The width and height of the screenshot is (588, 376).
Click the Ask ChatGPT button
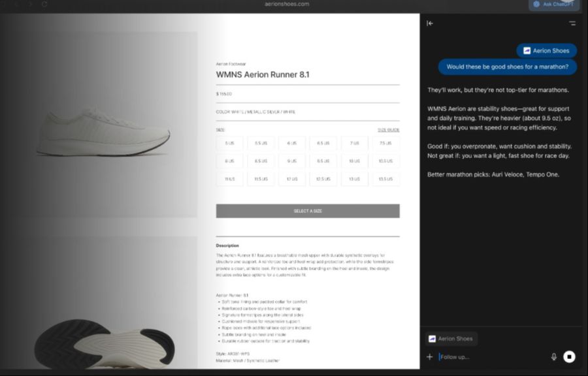point(553,5)
